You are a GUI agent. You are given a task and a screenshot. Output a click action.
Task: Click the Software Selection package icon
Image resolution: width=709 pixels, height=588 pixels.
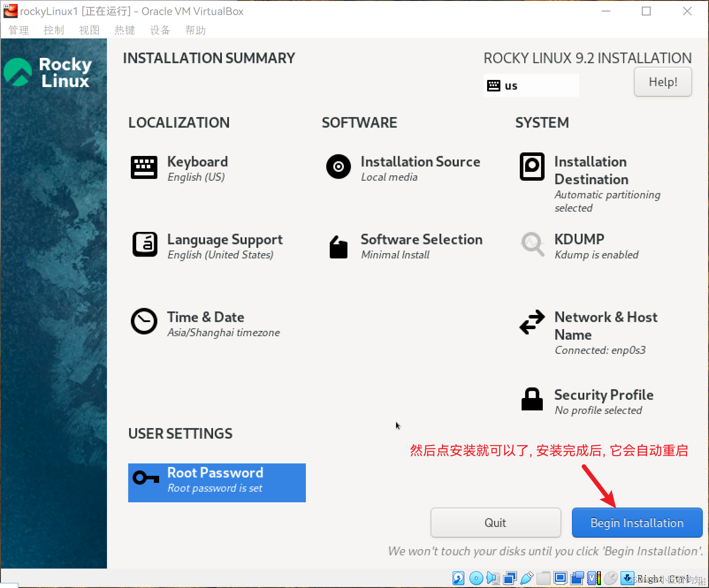(x=339, y=247)
